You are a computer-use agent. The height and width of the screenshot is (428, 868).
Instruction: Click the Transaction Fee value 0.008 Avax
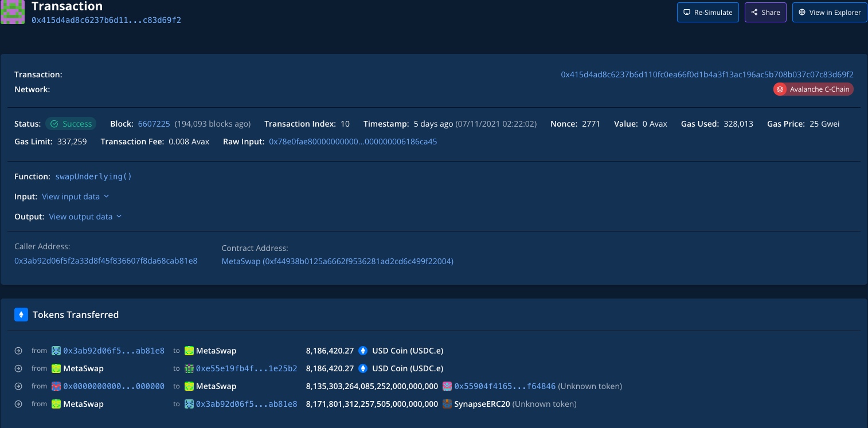coord(189,142)
